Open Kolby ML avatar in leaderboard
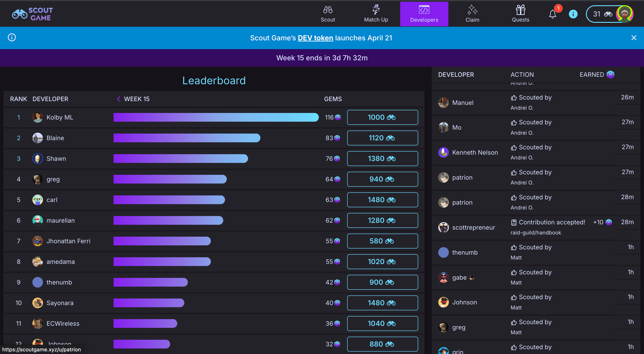Screen dimensions: 644x354 tap(37, 117)
